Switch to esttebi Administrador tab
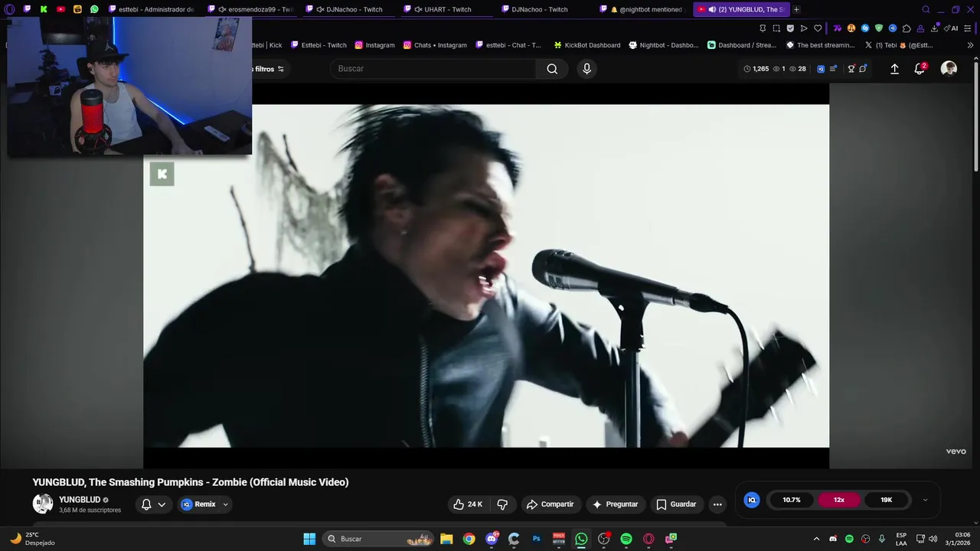 (152, 9)
